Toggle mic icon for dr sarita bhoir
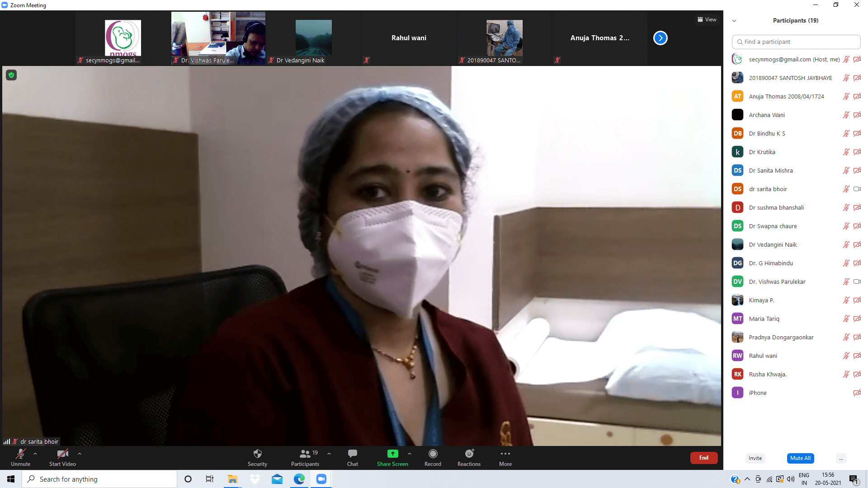Screen dimensions: 868x488 (x=846, y=189)
